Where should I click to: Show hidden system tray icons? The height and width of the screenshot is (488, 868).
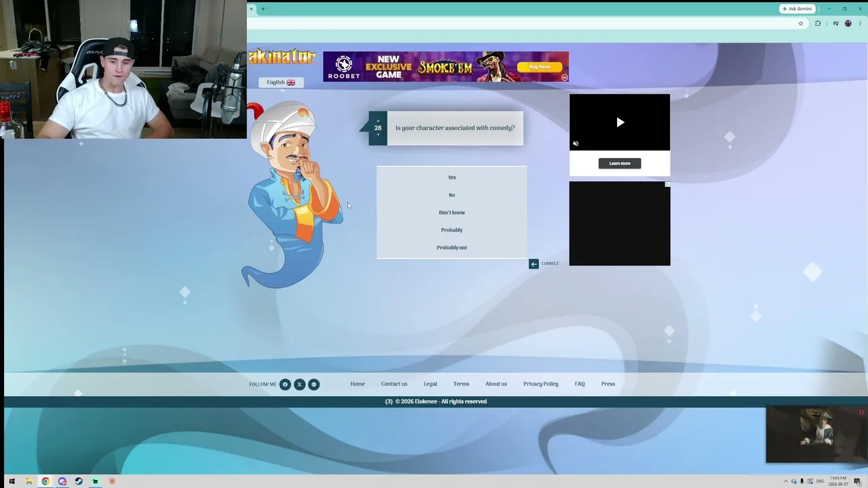click(x=787, y=481)
